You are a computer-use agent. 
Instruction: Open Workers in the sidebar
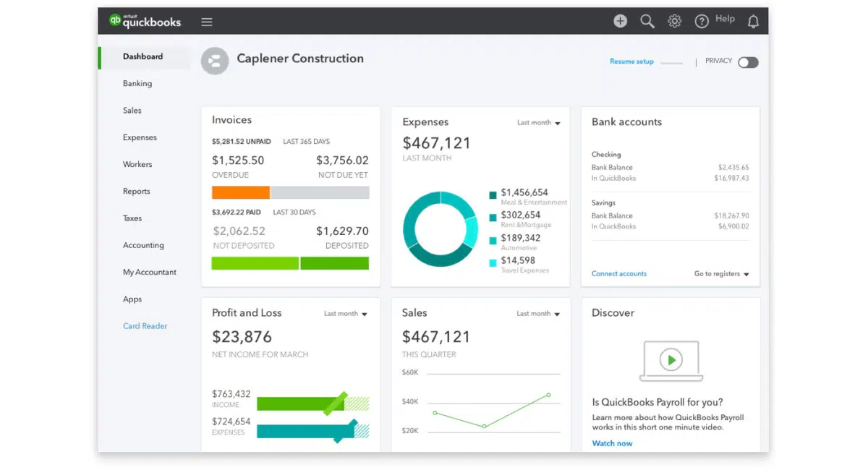(137, 164)
